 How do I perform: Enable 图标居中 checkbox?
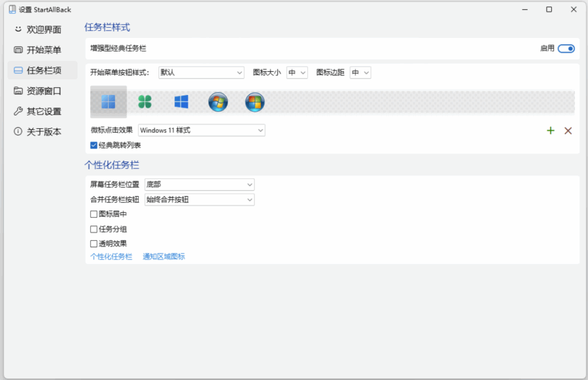(x=93, y=214)
